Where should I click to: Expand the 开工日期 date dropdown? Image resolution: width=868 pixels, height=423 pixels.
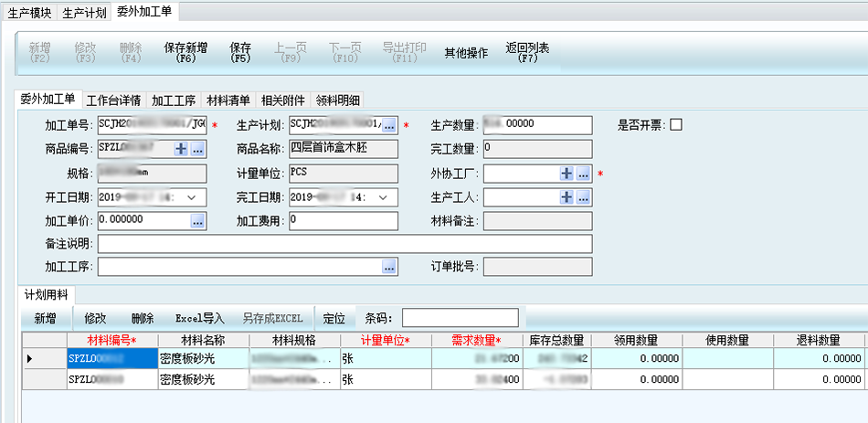[192, 197]
